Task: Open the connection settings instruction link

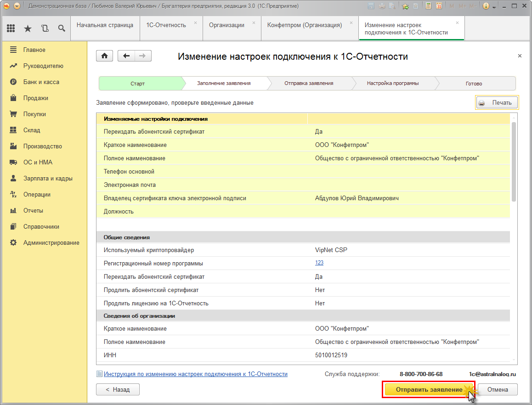Action: pyautogui.click(x=195, y=374)
